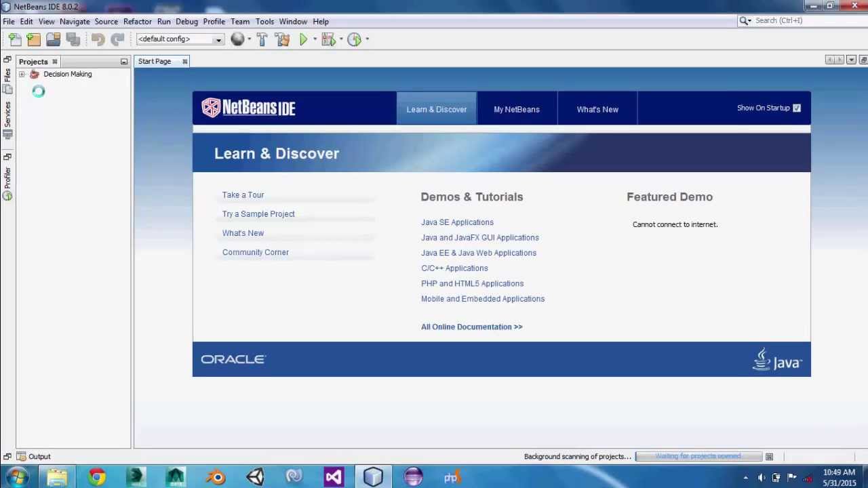Viewport: 868px width, 488px height.
Task: Click scroll documents left arrow in editor
Action: pyautogui.click(x=829, y=60)
